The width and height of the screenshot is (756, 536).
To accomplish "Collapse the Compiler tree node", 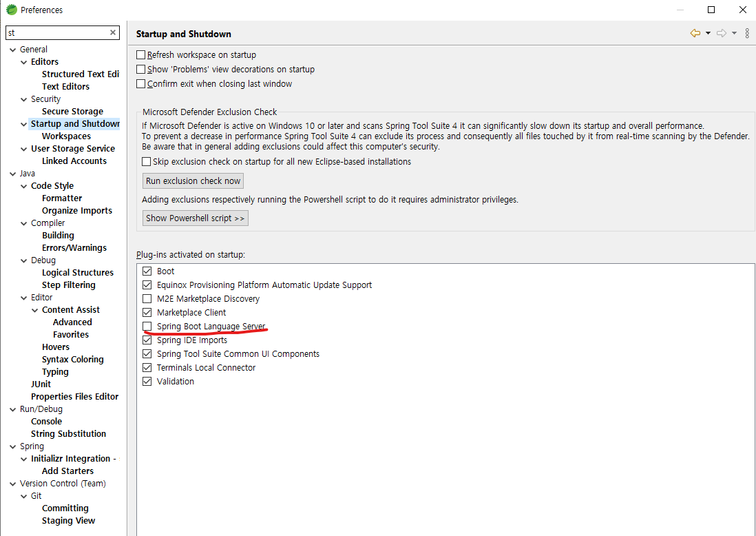I will pos(23,223).
